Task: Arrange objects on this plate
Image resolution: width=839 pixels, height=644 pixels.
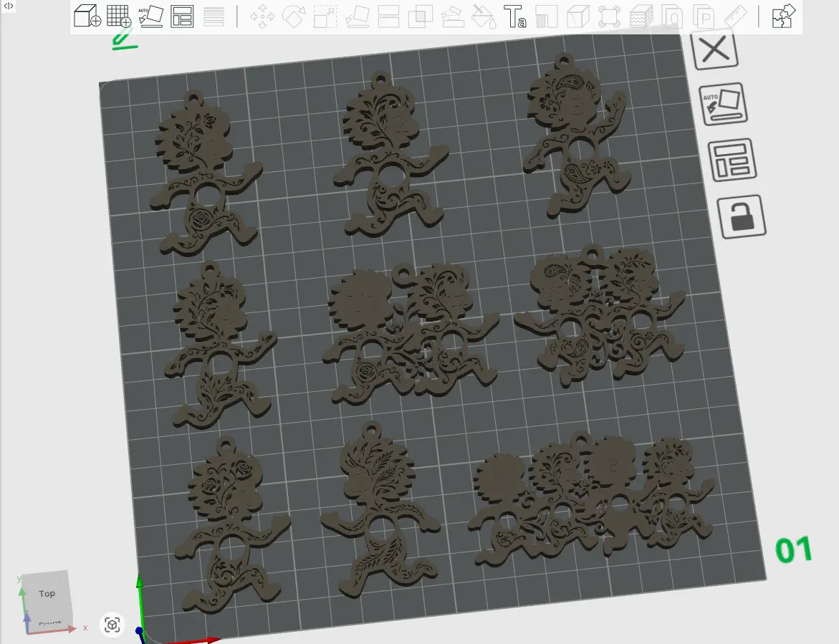Action: coord(732,160)
